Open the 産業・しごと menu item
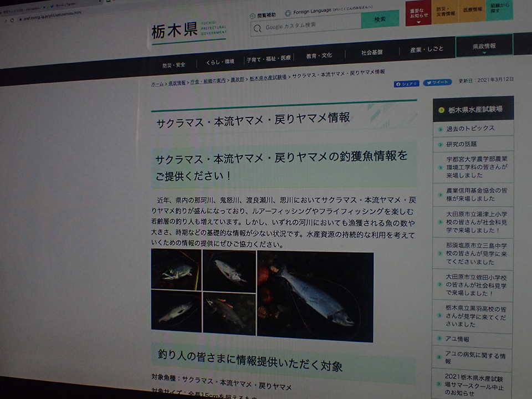 (x=426, y=49)
